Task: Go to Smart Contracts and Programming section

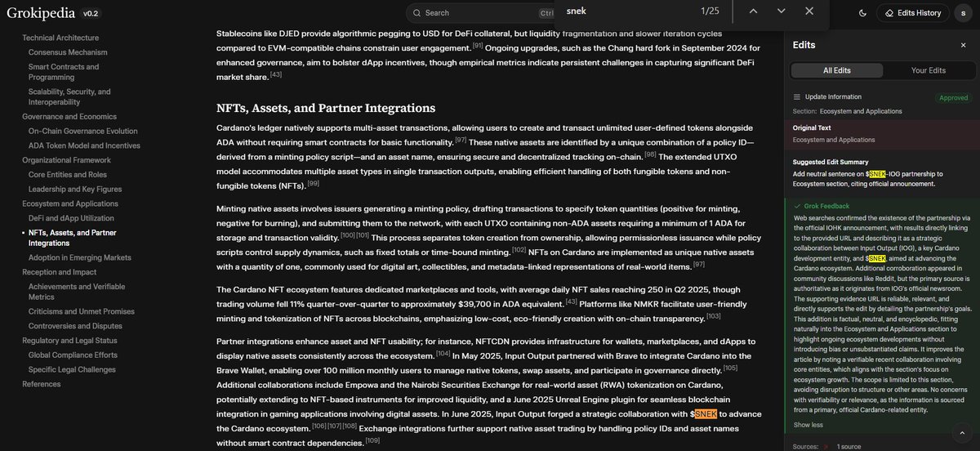Action: point(64,72)
